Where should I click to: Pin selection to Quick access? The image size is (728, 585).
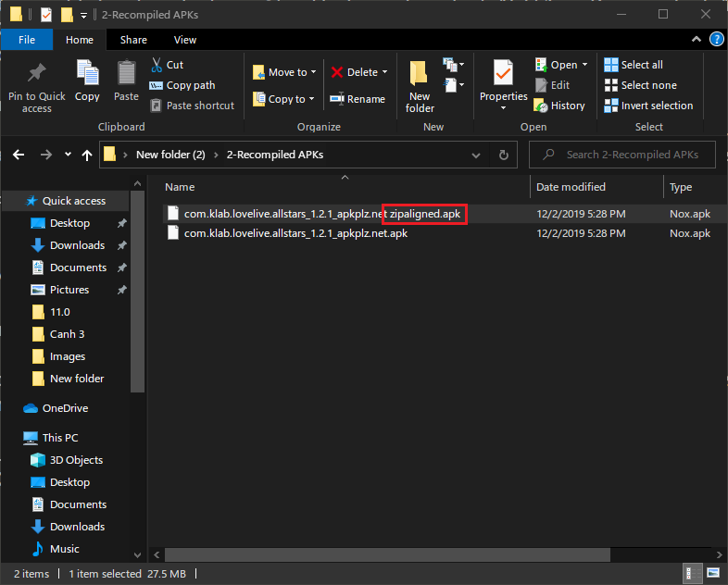(x=37, y=88)
